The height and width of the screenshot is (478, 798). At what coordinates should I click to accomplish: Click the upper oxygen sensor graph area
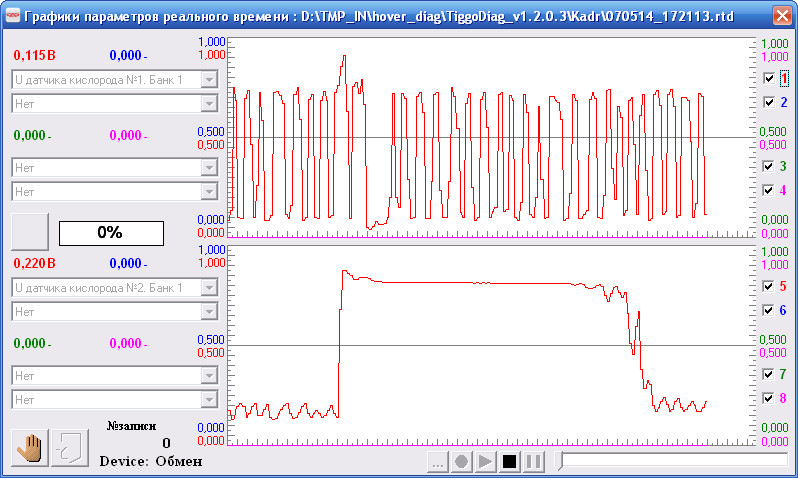(x=492, y=137)
